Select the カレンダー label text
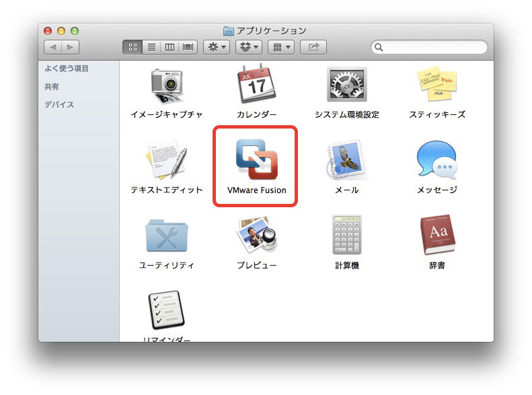Image resolution: width=532 pixels, height=395 pixels. (256, 114)
